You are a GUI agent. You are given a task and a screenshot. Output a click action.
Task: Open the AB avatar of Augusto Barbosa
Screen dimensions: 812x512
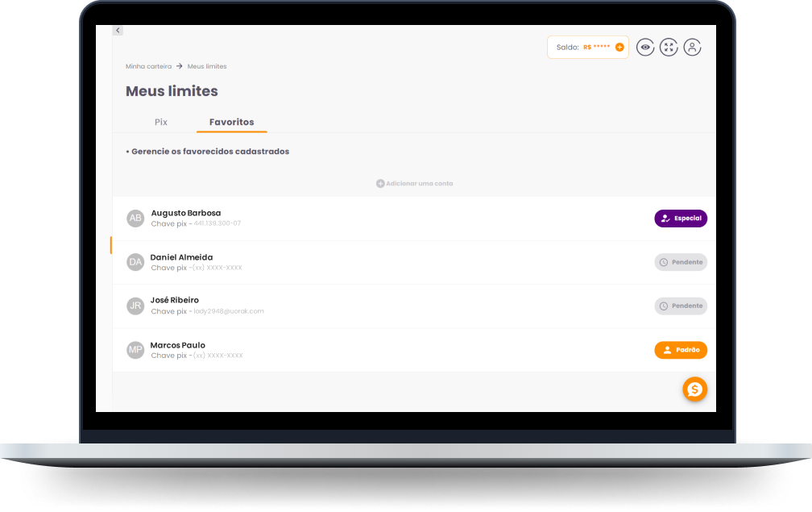point(135,219)
